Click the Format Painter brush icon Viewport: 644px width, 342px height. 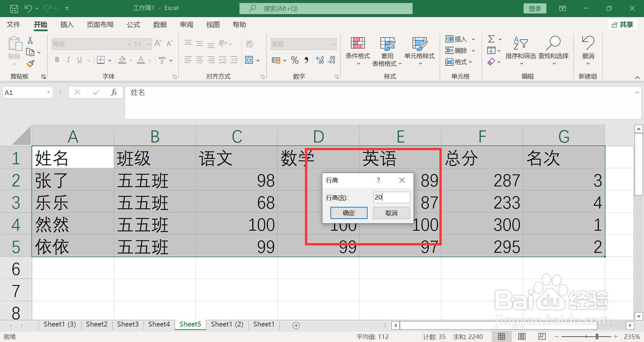(x=30, y=64)
